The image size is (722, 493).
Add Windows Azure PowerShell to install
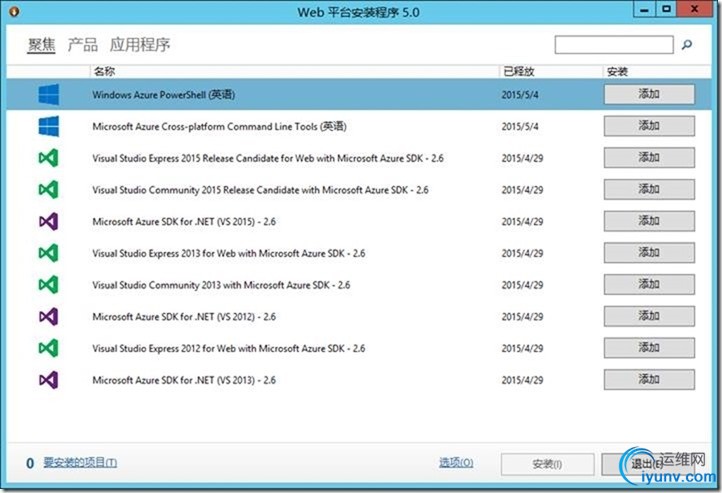[649, 94]
